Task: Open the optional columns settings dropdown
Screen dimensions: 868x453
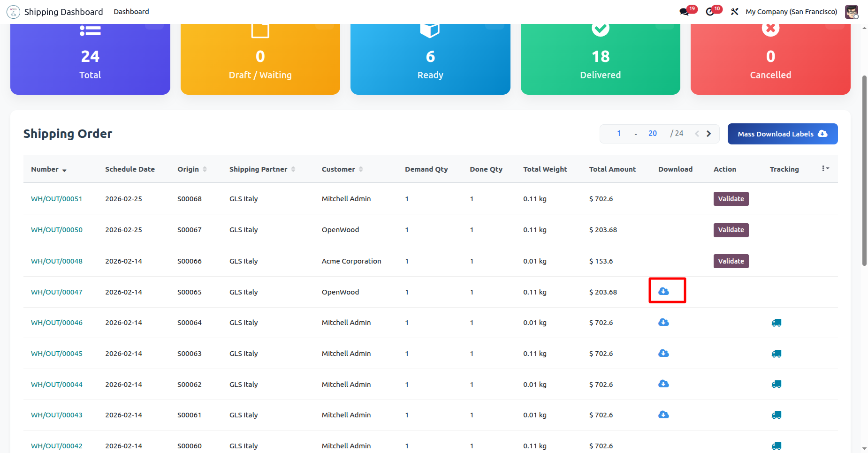Action: tap(825, 169)
